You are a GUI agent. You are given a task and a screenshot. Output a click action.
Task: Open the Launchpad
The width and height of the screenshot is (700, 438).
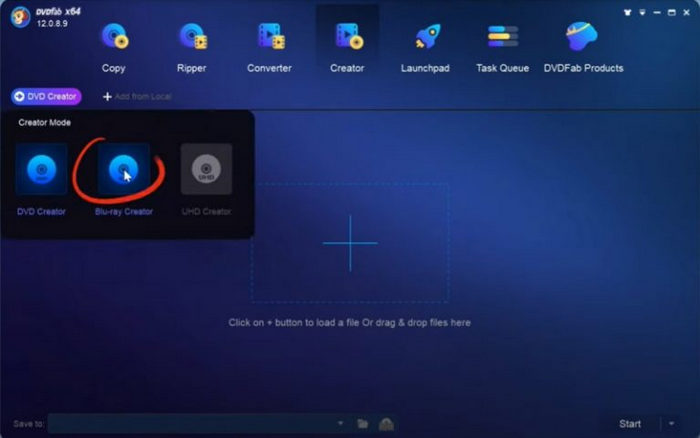425,48
